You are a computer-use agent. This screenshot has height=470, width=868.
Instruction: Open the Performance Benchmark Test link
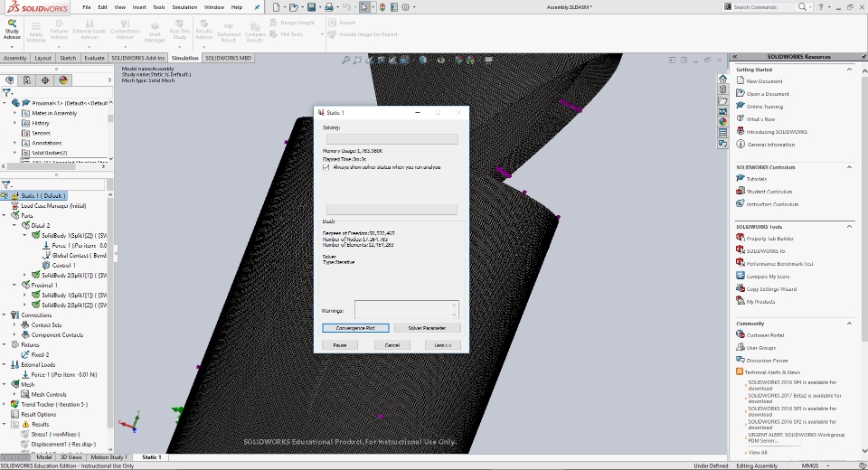tap(780, 264)
